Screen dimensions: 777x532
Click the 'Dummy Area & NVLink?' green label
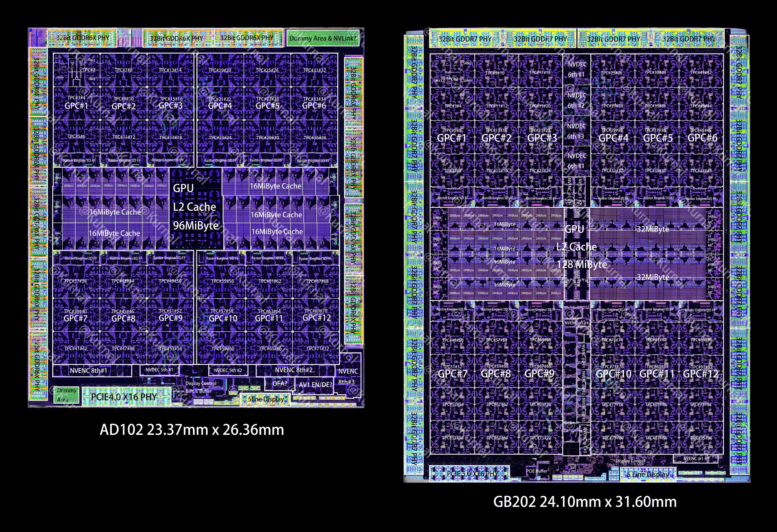click(323, 38)
